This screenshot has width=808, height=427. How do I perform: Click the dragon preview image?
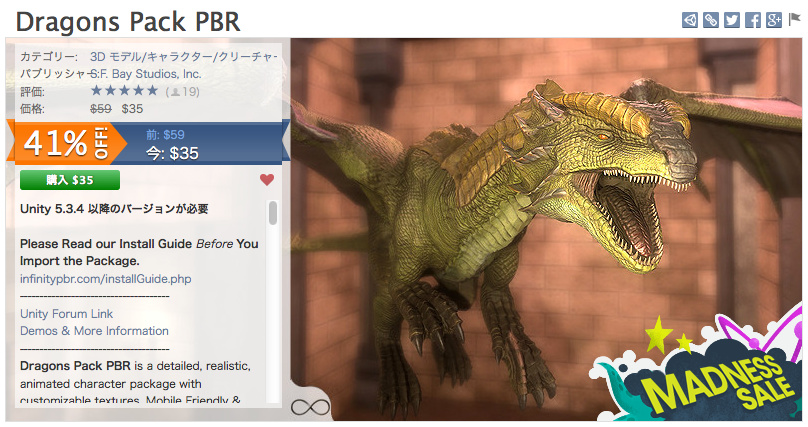click(x=546, y=229)
